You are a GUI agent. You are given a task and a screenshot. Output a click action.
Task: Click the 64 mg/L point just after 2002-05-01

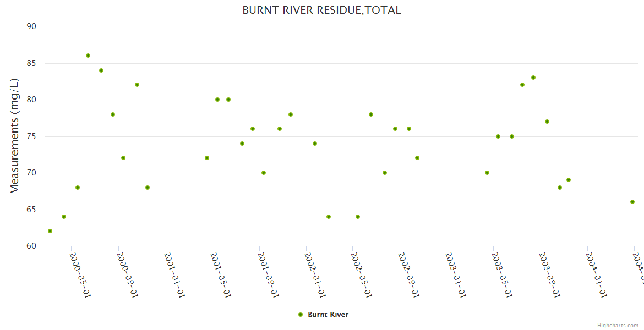point(358,217)
